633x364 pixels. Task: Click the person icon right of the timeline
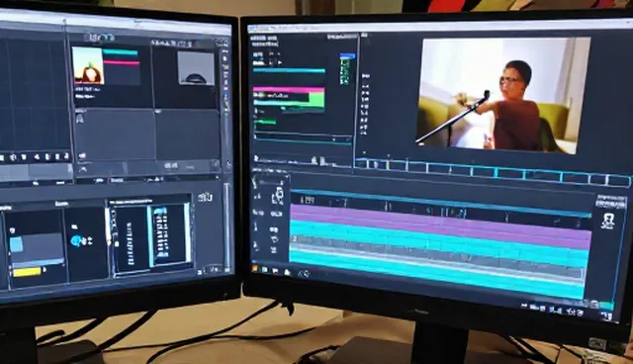607,222
